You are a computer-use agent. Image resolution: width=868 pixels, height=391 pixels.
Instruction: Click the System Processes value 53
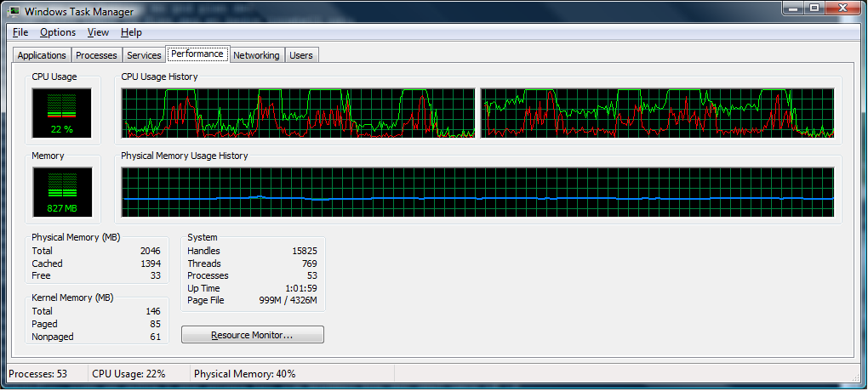tap(311, 276)
